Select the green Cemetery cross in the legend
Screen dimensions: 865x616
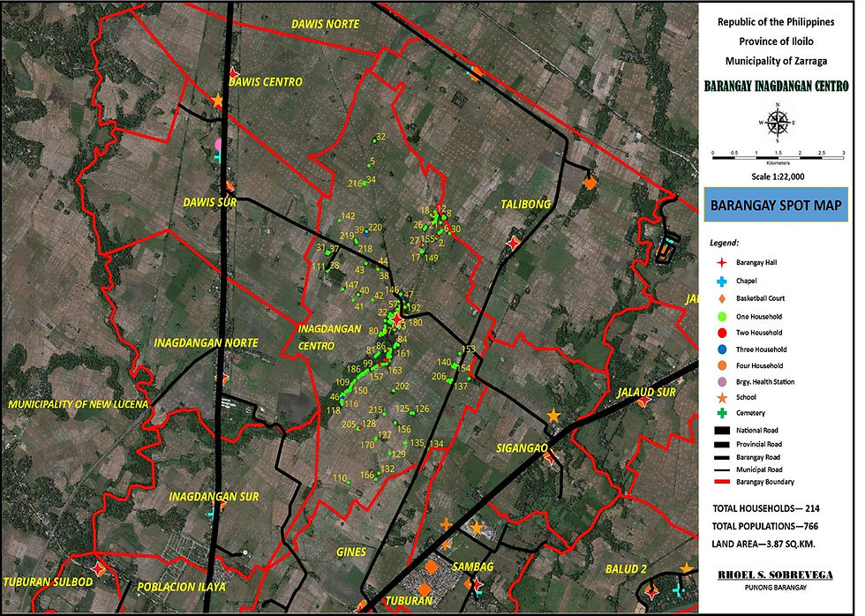[722, 413]
